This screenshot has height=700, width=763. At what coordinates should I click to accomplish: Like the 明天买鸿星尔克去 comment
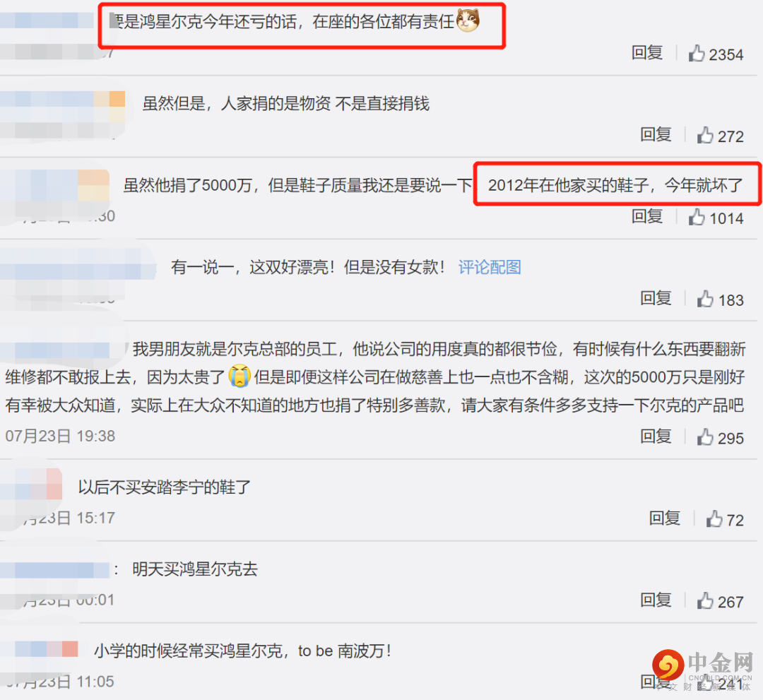click(x=705, y=601)
